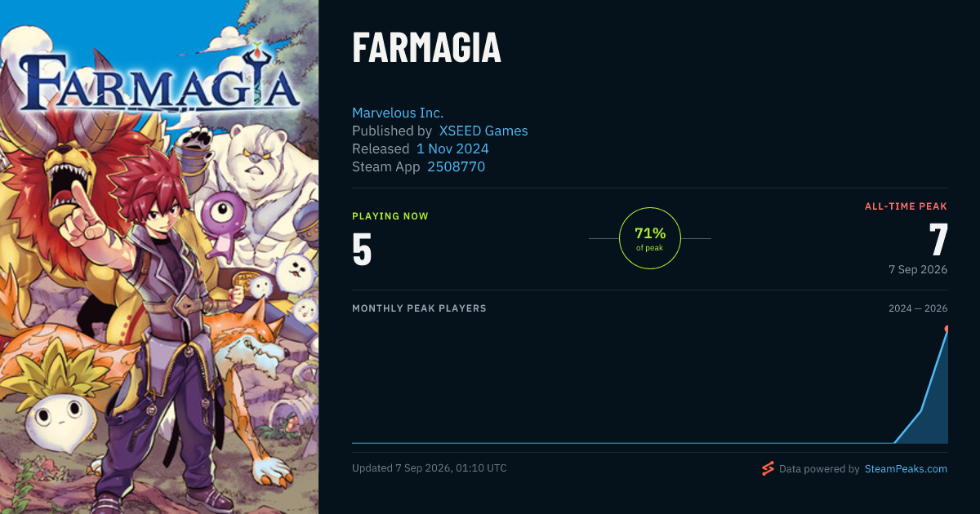Open XSEED Games publisher link
The image size is (980, 514).
pos(483,131)
